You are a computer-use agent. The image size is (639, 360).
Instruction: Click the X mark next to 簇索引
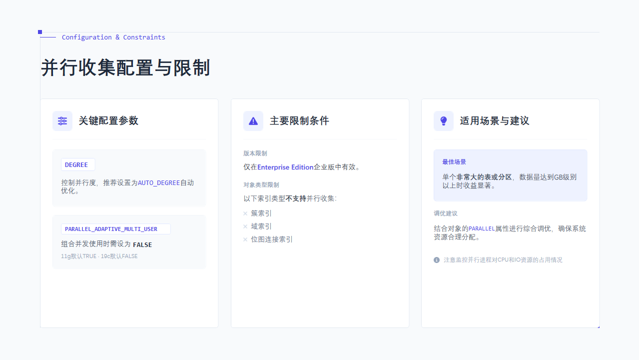(x=245, y=213)
